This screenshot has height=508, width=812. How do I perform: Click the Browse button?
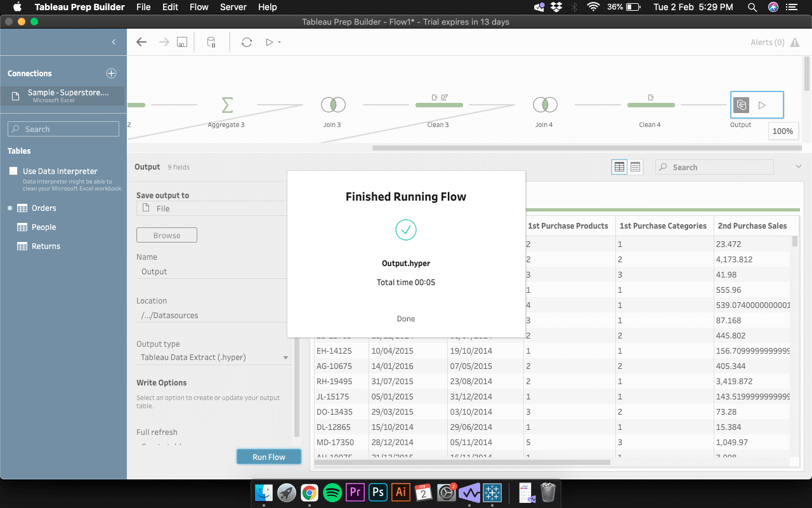click(x=167, y=235)
